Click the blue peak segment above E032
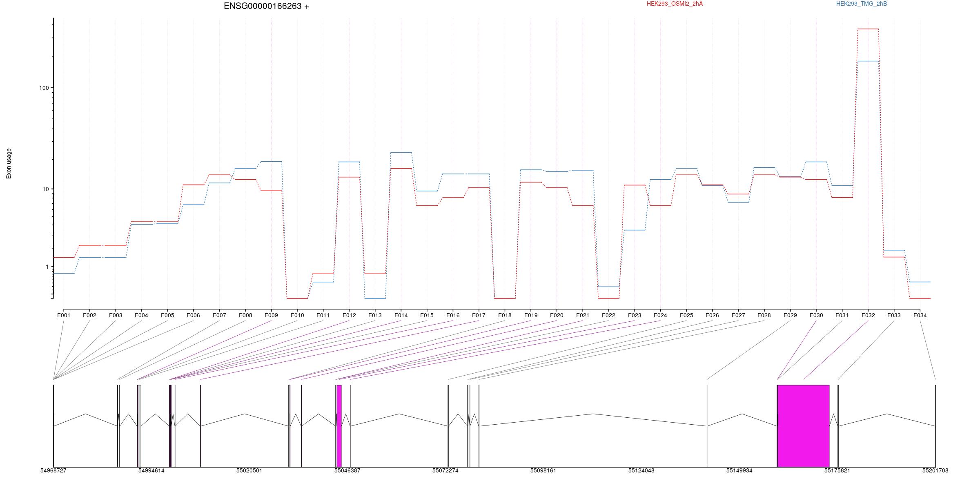Viewport: 980px width, 490px height. (x=868, y=61)
